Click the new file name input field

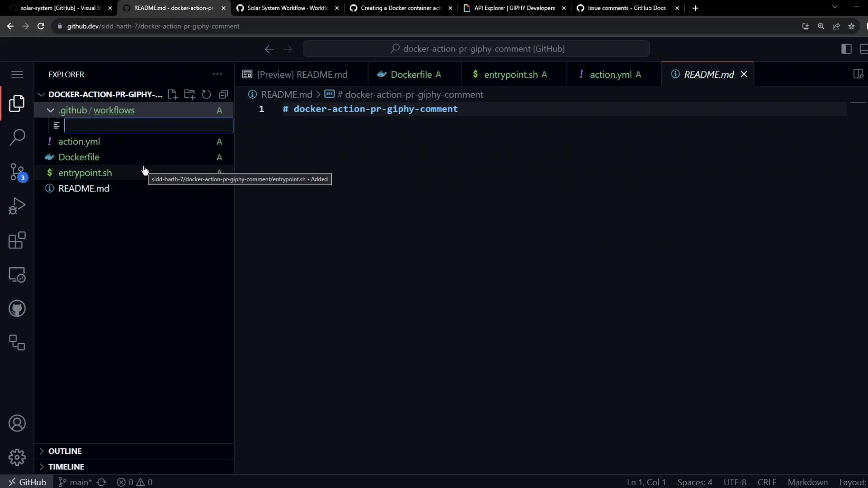[148, 126]
